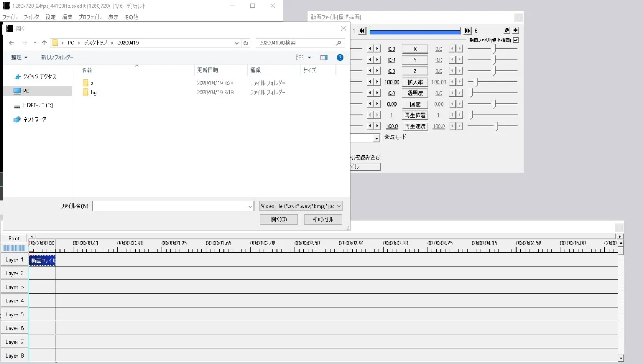Click the キャンセル button
This screenshot has width=643, height=364.
[323, 219]
